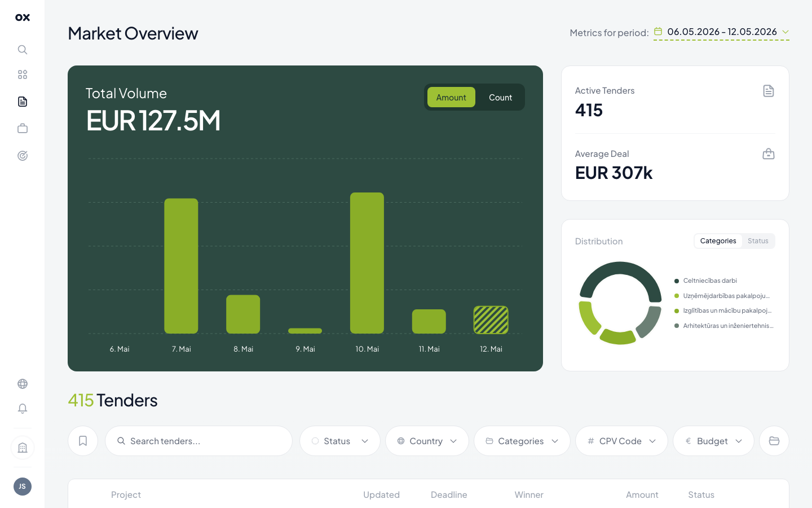Open notifications bell icon

click(x=23, y=409)
